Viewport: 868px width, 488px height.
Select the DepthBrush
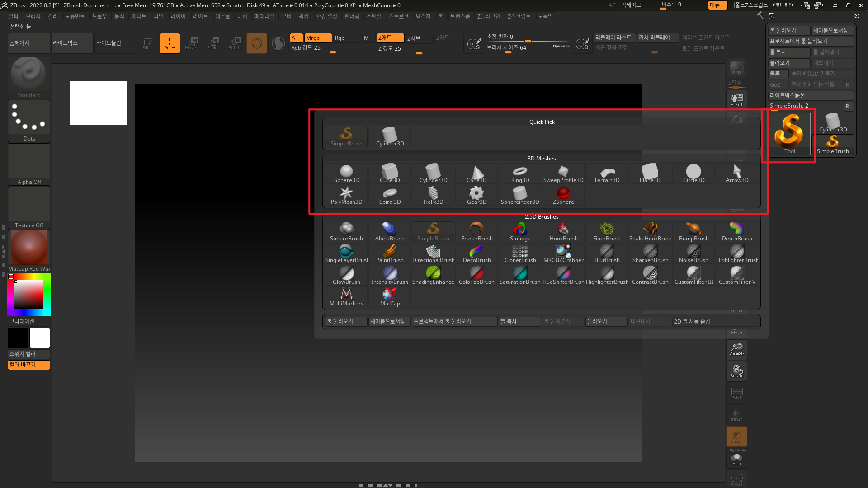[x=737, y=232]
